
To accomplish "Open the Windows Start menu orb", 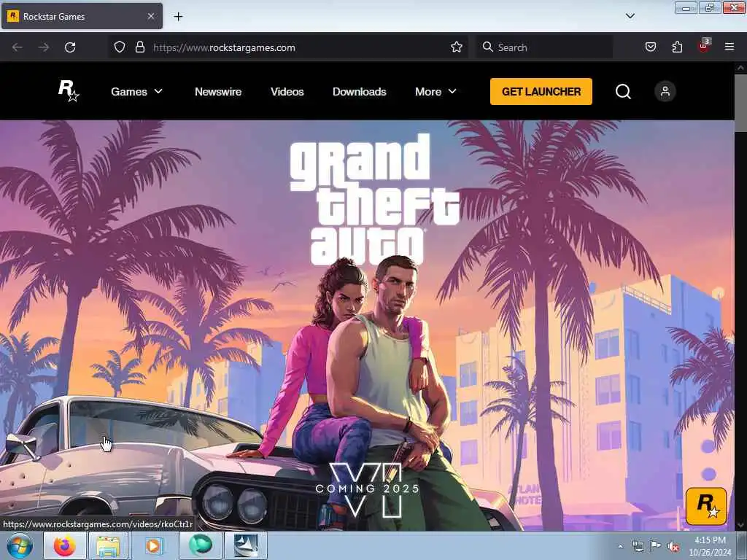I will [19, 545].
